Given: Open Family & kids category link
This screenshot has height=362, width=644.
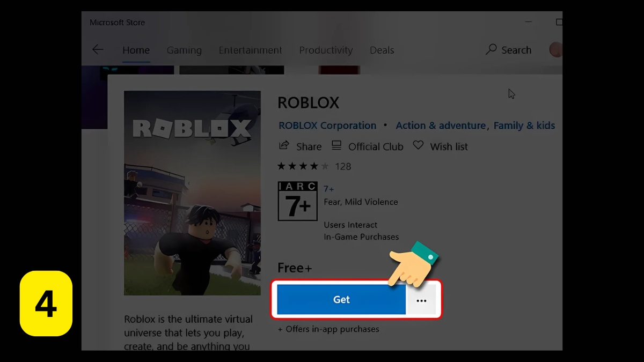Looking at the screenshot, I should point(524,125).
